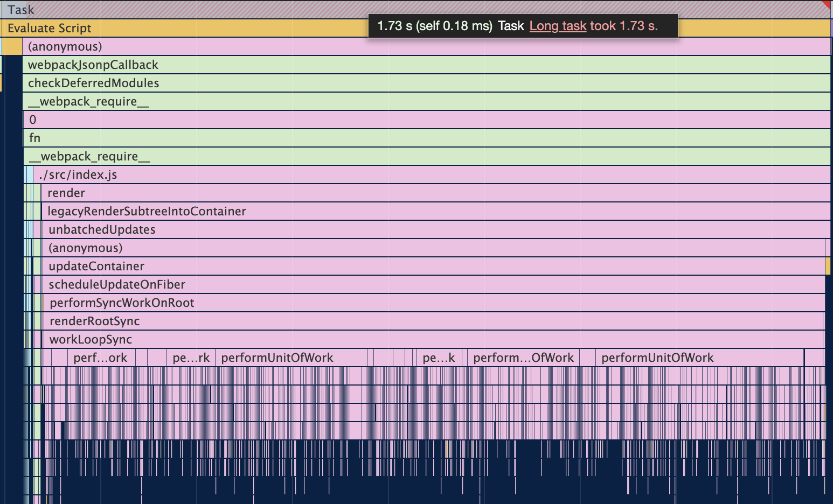Viewport: 833px width, 504px height.
Task: Select the truncated 'perf…ork' bar
Action: coord(101,358)
